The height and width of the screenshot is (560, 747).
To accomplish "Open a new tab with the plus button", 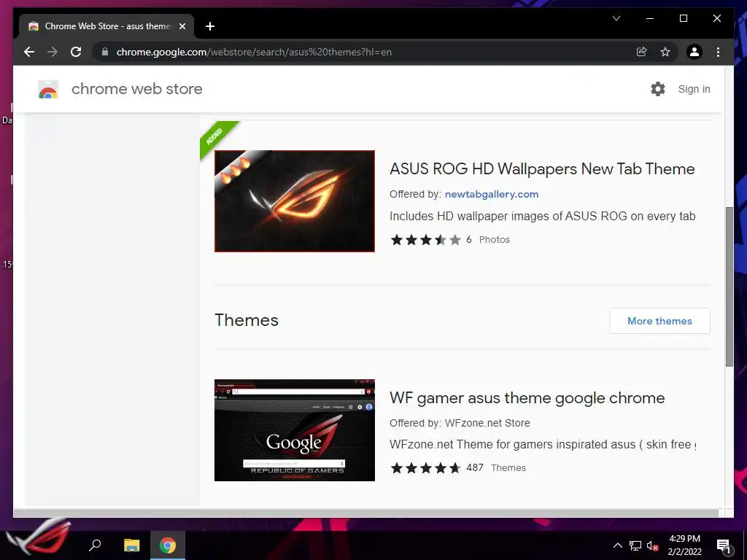I will [209, 26].
